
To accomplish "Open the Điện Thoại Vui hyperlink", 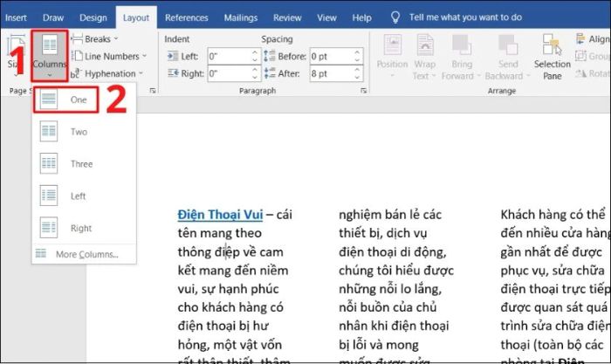I will (220, 215).
